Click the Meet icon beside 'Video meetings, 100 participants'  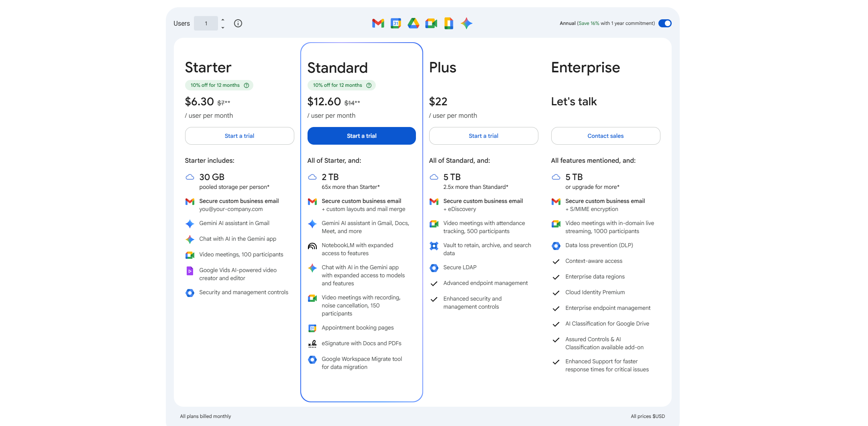tap(190, 255)
